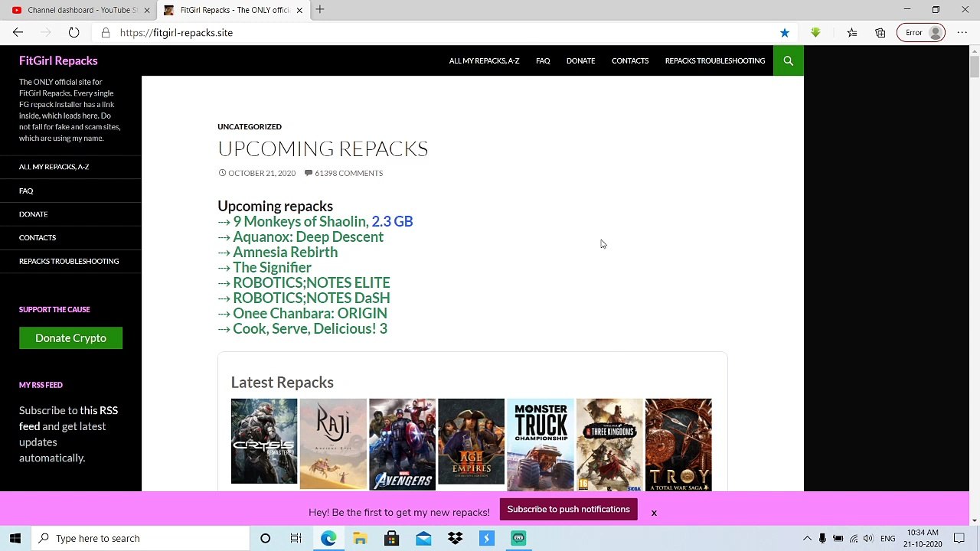The width and height of the screenshot is (980, 551).
Task: Open sidebar REPACKS TROUBLESHOOTING link
Action: click(69, 262)
